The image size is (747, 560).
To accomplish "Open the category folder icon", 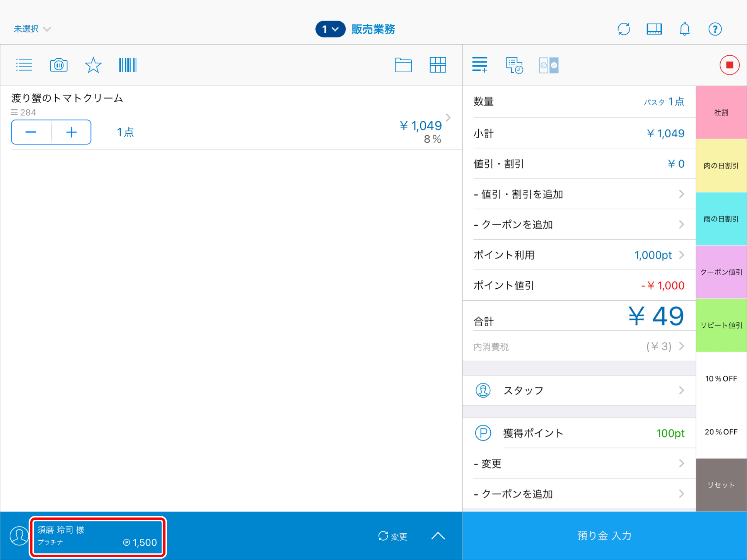I will [403, 65].
